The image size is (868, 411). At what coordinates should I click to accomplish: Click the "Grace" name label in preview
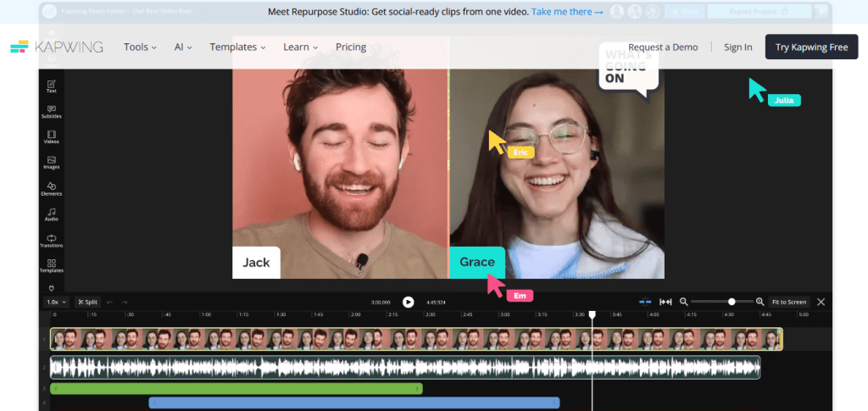pyautogui.click(x=477, y=263)
